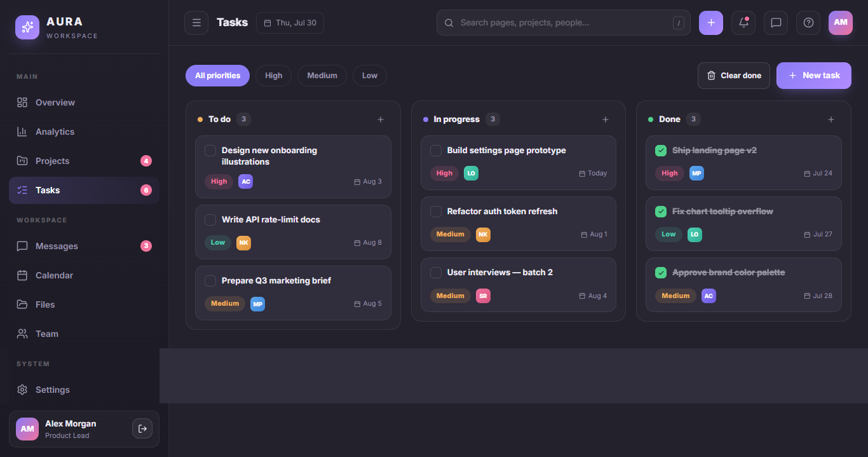This screenshot has width=868, height=457.
Task: Click High tag on Ship landing page card
Action: click(670, 173)
